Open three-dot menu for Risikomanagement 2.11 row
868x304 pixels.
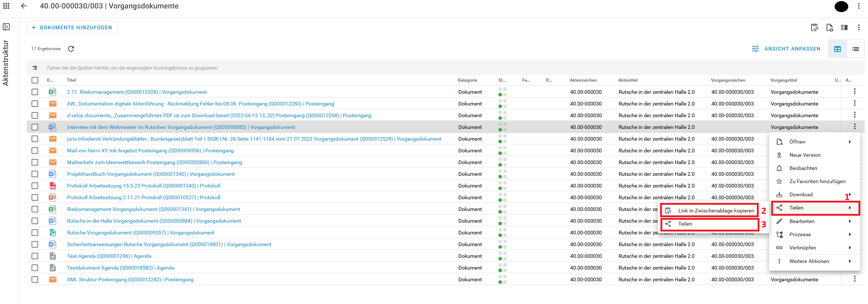pyautogui.click(x=854, y=92)
